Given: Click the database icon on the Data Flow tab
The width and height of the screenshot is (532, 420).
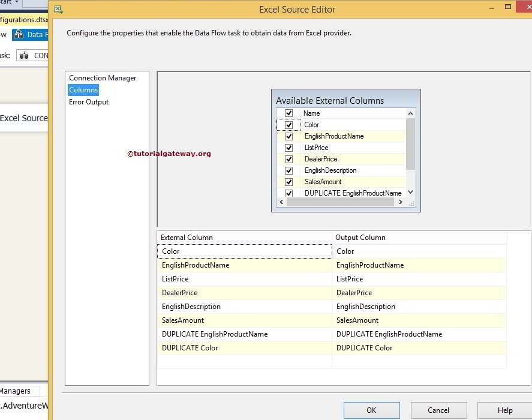Looking at the screenshot, I should click(20, 34).
